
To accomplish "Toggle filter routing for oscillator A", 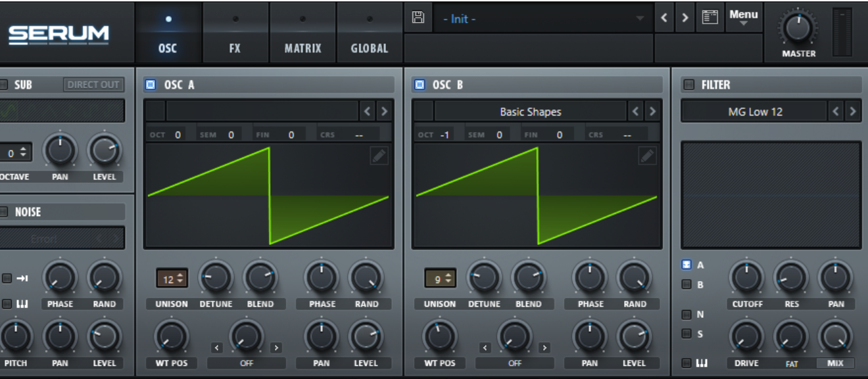I will tap(686, 265).
